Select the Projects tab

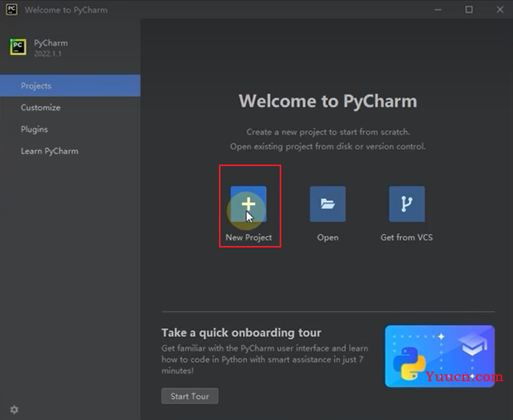(70, 85)
